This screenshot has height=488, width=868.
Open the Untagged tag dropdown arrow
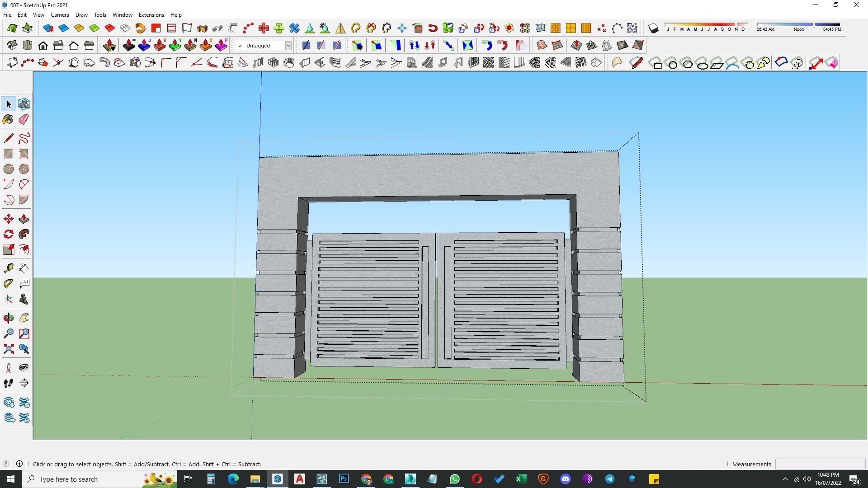pyautogui.click(x=288, y=46)
